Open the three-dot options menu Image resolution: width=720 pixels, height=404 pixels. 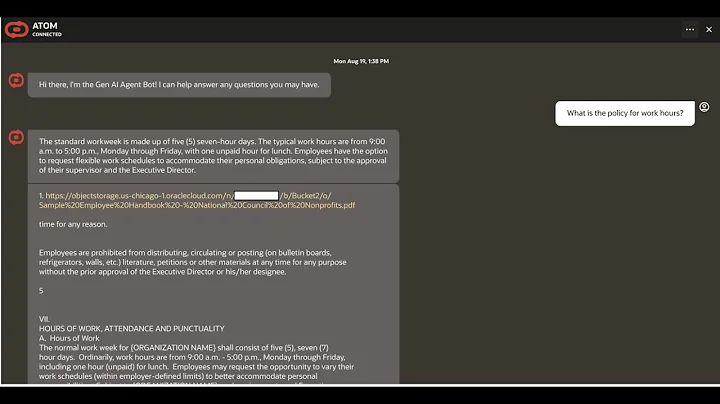(690, 29)
